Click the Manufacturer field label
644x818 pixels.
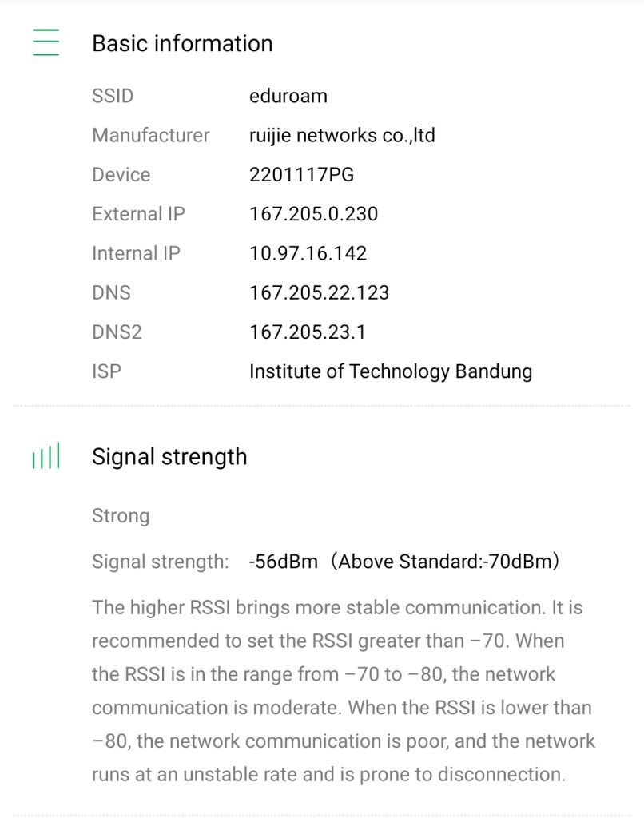(150, 136)
